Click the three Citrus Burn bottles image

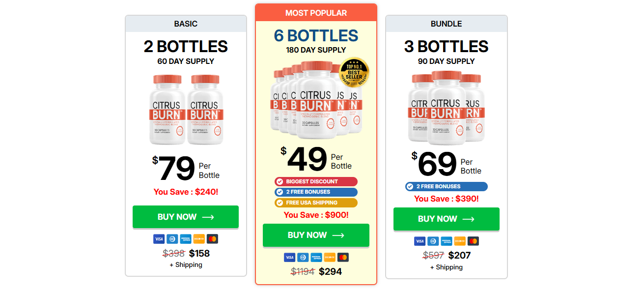point(446,108)
